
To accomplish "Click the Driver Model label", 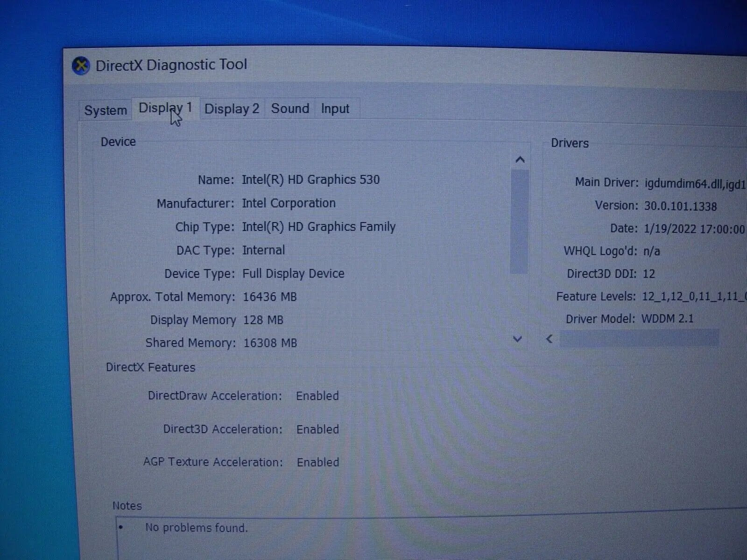I will tap(600, 319).
